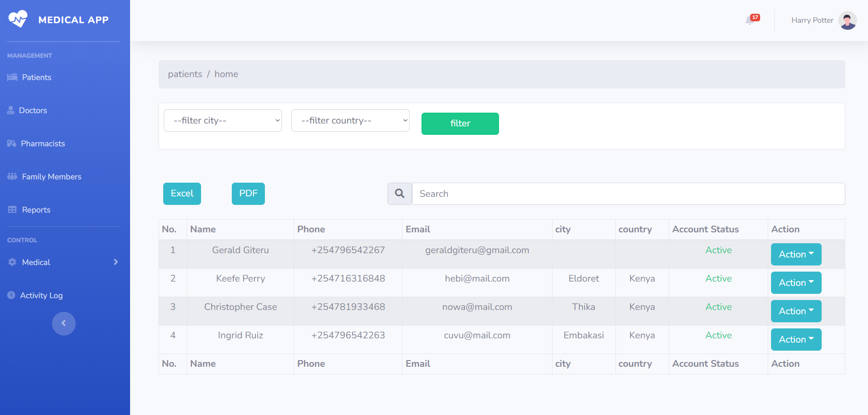Download table with PDF button

pyautogui.click(x=248, y=194)
